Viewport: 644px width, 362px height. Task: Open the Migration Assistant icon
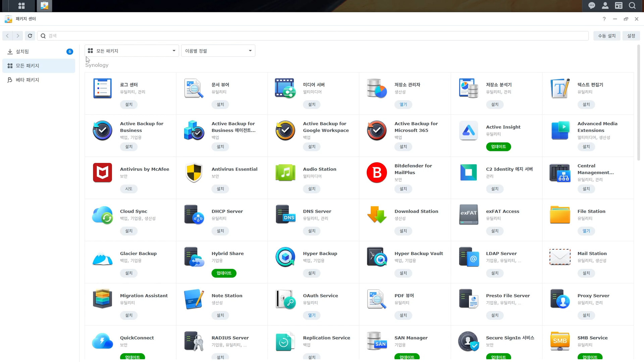click(x=102, y=299)
